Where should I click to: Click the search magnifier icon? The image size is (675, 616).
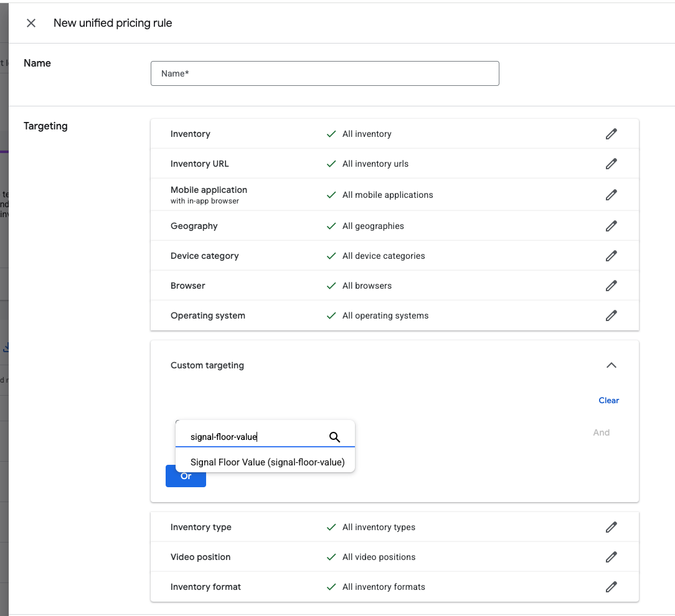point(334,437)
